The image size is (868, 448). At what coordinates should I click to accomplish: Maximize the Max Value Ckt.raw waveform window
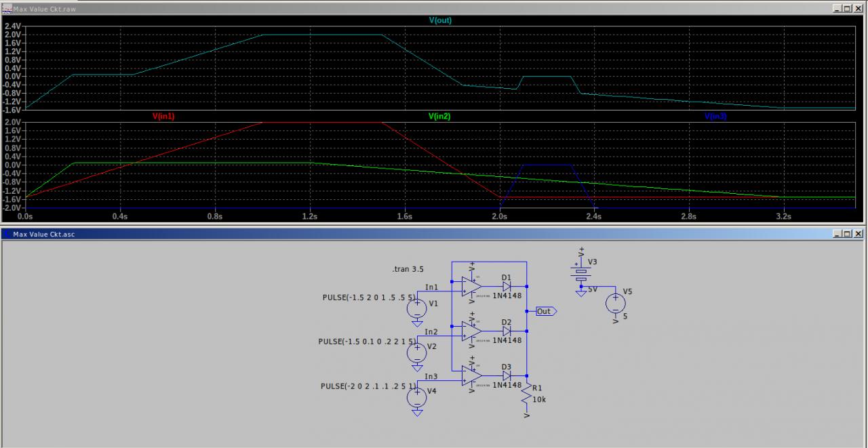[847, 9]
